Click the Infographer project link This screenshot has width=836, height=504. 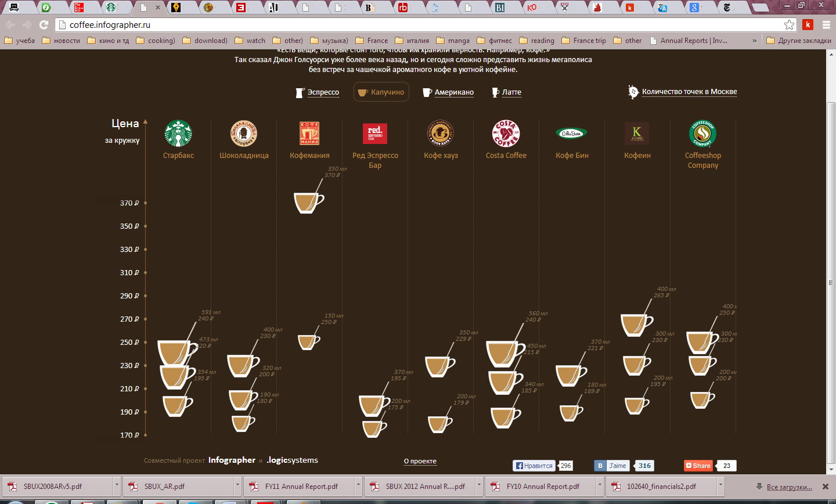coord(232,460)
